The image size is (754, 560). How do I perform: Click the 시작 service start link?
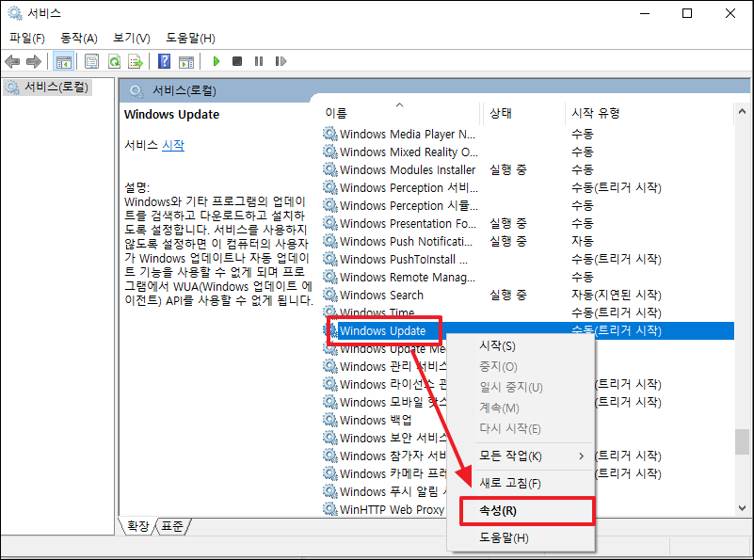tap(173, 145)
